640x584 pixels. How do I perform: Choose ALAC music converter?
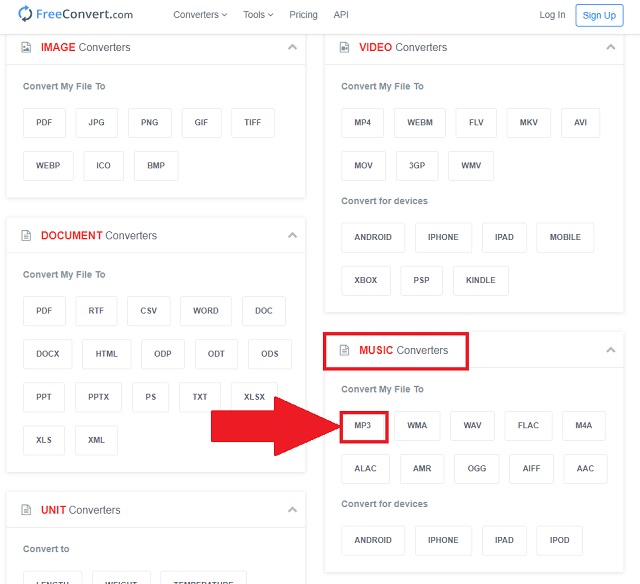365,469
